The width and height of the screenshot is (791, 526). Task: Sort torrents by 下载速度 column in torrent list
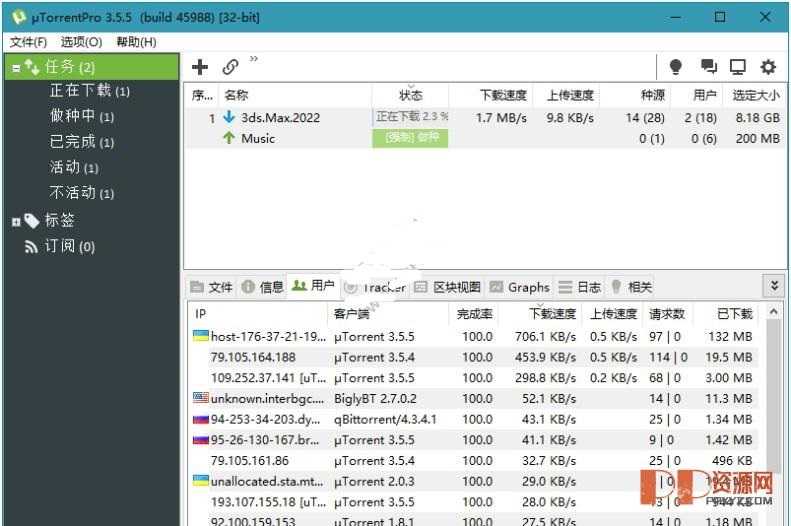pyautogui.click(x=489, y=95)
